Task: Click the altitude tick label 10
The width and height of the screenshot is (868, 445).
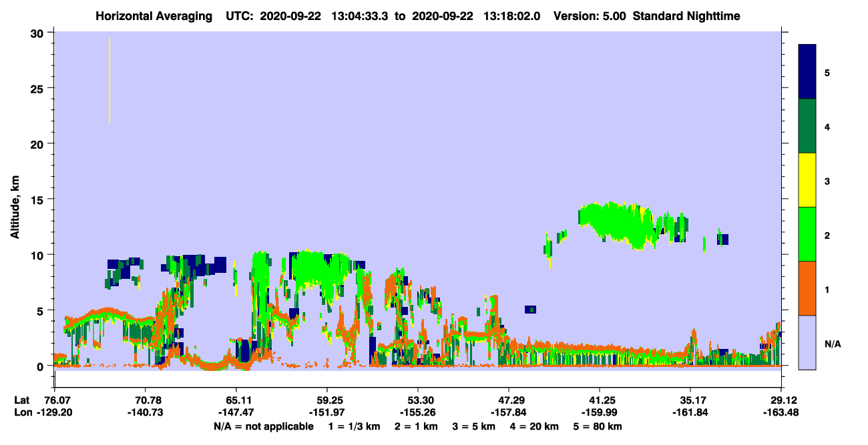Action: [x=37, y=255]
